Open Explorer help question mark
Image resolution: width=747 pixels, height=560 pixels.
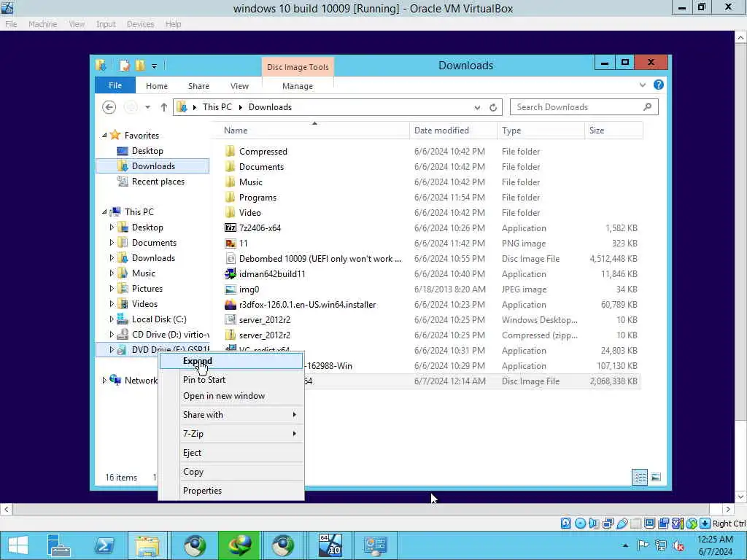(x=659, y=85)
